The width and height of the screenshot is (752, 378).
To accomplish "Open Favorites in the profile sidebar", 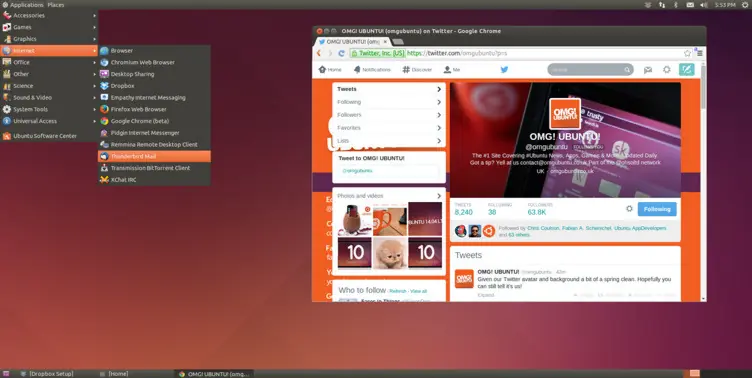I will pos(389,128).
